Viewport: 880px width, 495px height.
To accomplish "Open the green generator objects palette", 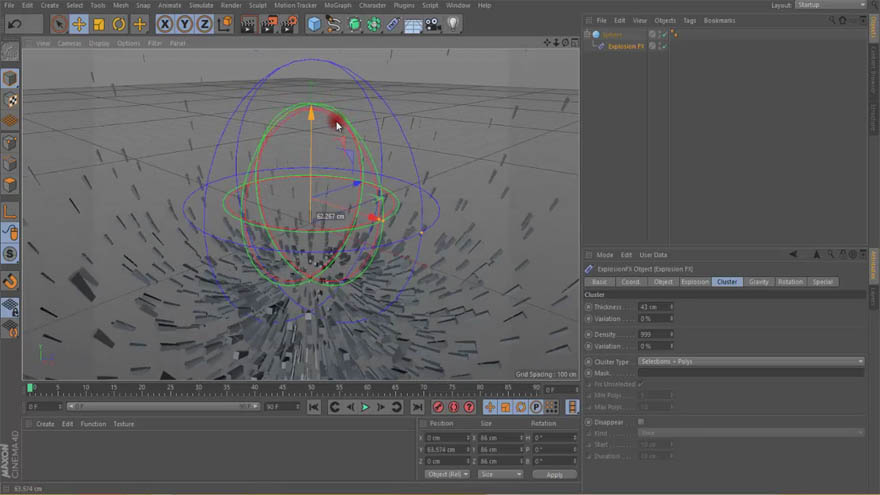I will tap(354, 24).
